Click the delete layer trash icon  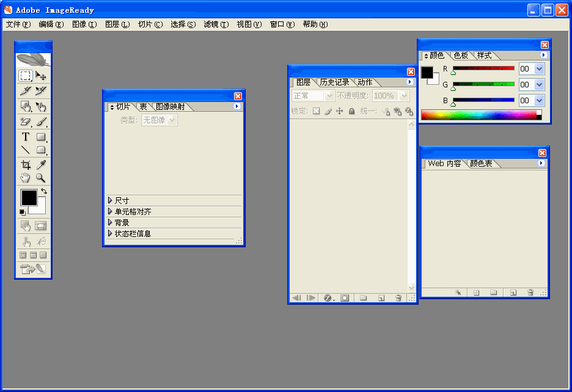point(398,298)
